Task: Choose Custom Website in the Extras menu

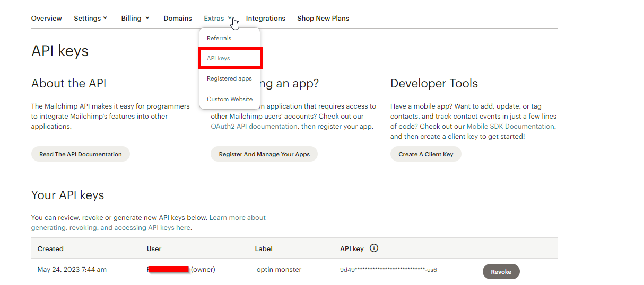Action: click(230, 99)
